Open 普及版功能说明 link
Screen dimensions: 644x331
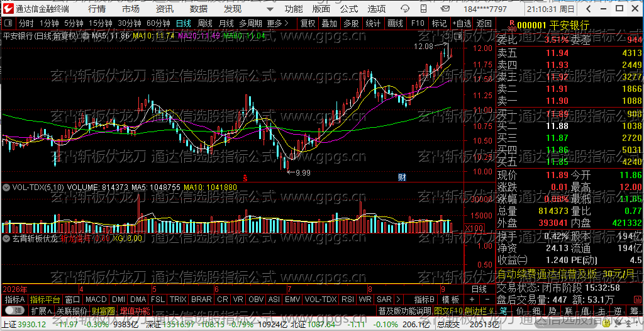404,310
